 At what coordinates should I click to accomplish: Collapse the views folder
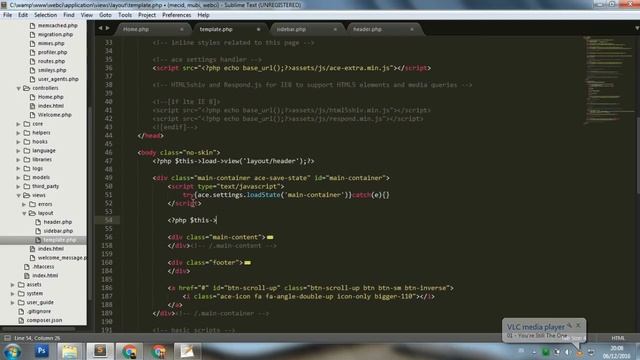(x=18, y=196)
